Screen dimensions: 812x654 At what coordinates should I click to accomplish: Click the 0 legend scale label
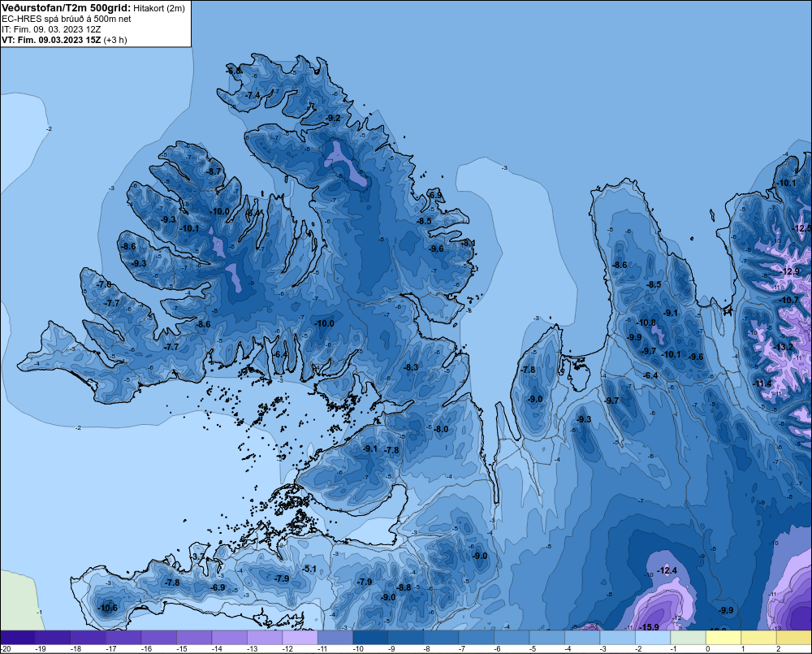coord(708,649)
